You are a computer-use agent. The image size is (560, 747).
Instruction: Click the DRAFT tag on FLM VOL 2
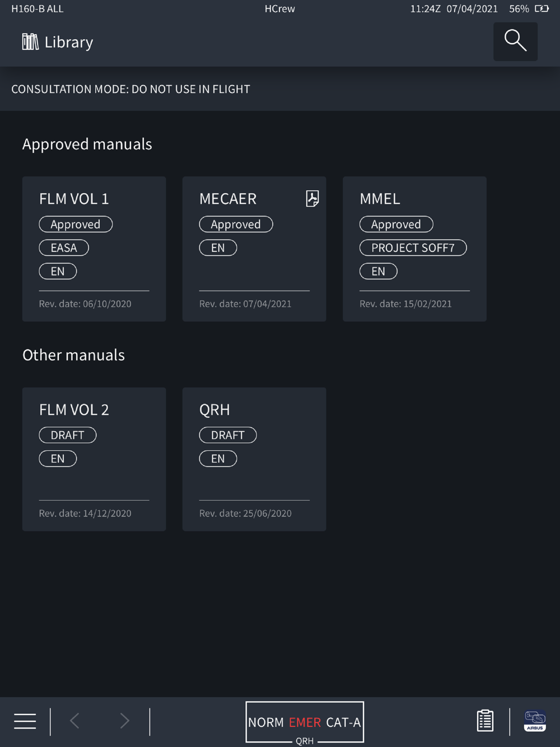[x=67, y=435]
